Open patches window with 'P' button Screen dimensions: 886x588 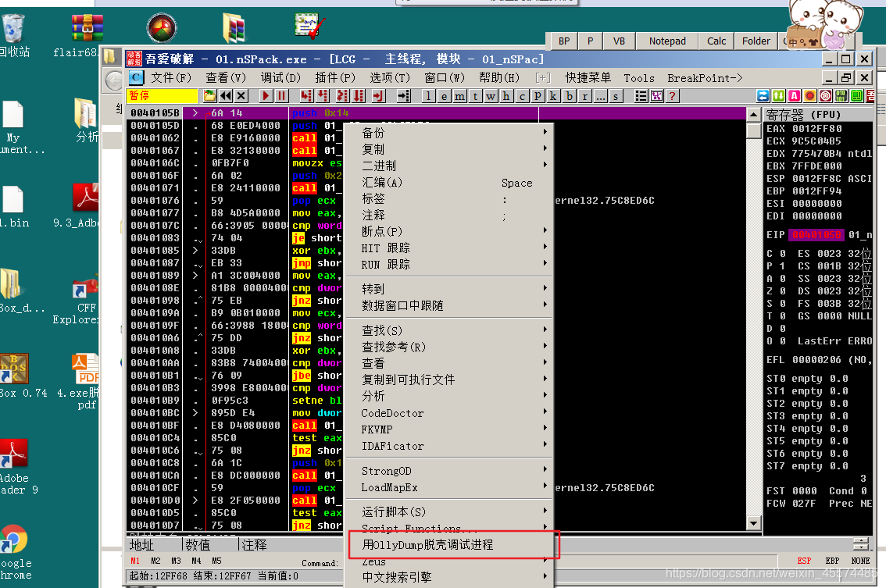pyautogui.click(x=538, y=96)
